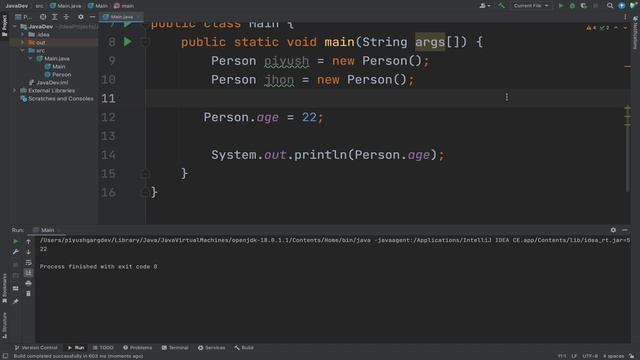Expand all in Project panel toolbar

pyautogui.click(x=54, y=17)
